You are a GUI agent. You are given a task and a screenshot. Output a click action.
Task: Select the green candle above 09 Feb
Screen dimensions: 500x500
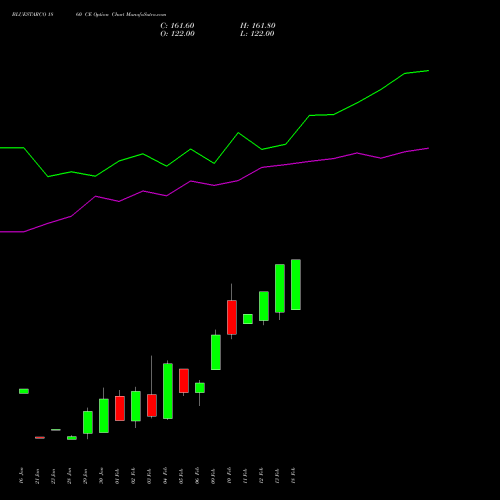[x=216, y=352]
